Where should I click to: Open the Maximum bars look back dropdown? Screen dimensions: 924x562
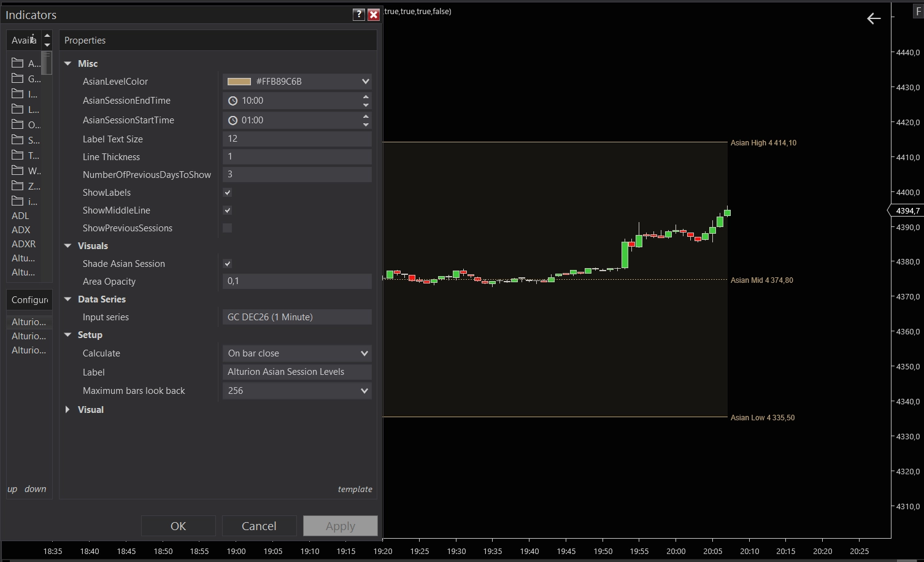pos(297,391)
